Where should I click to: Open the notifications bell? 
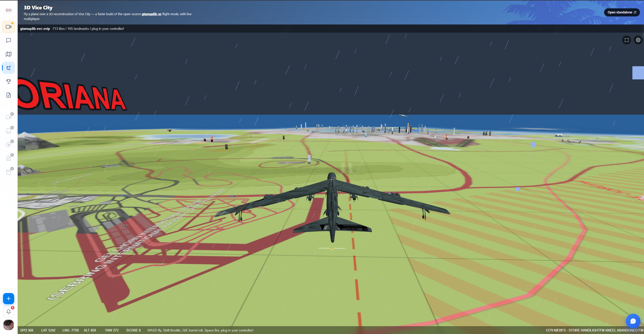9,312
